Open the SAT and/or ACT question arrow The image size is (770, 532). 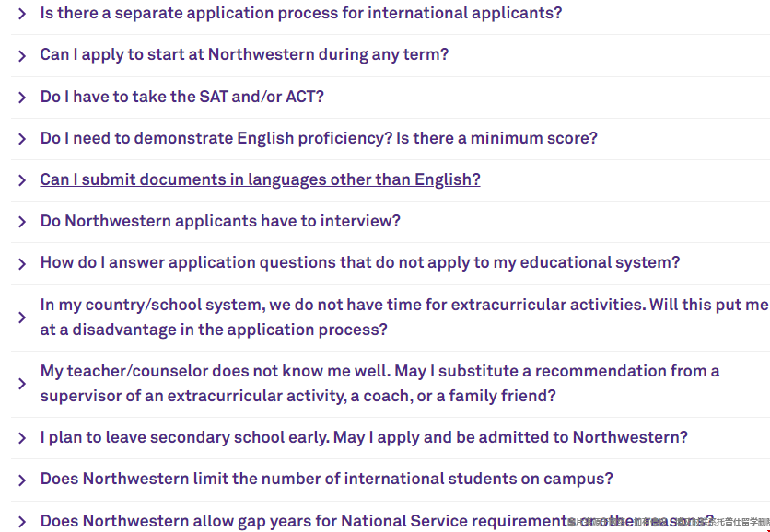click(x=21, y=98)
